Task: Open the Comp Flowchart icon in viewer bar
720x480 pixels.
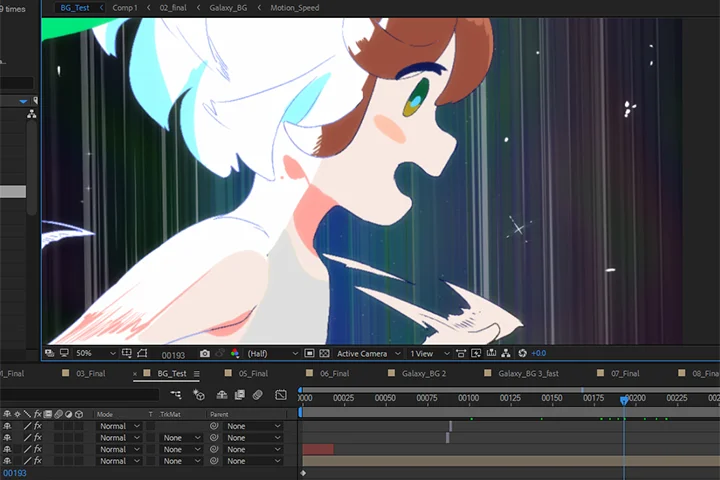Action: [x=506, y=353]
